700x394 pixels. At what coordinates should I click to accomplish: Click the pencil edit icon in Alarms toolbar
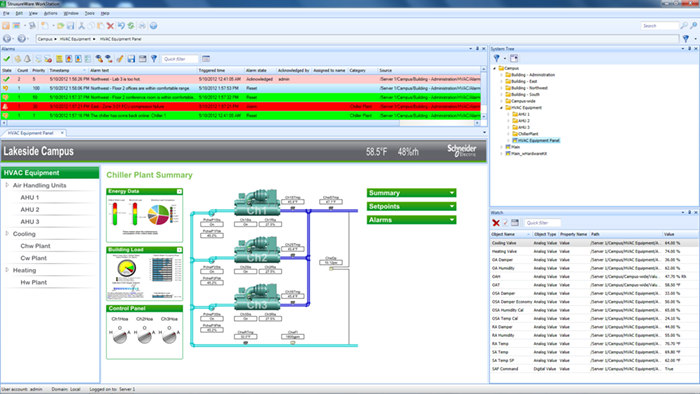tap(120, 59)
